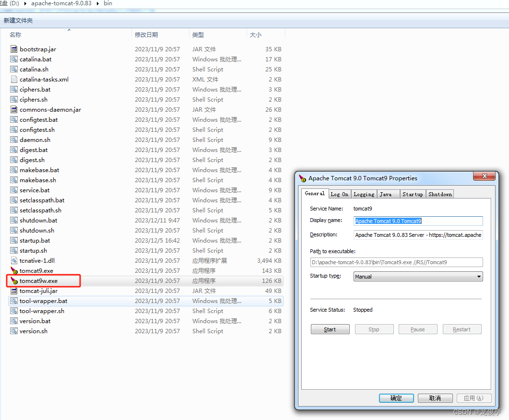509x420 pixels.
Task: Click the makebase.bat file icon
Action: (x=13, y=170)
